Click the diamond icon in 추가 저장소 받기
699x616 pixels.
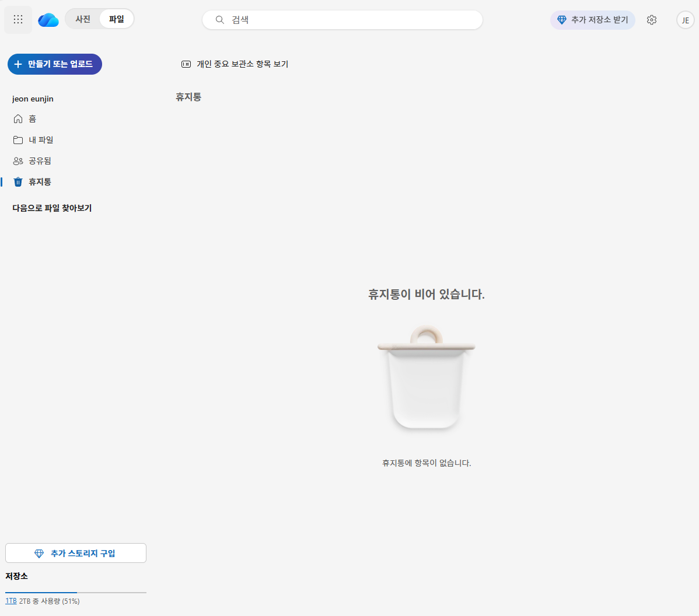click(562, 20)
